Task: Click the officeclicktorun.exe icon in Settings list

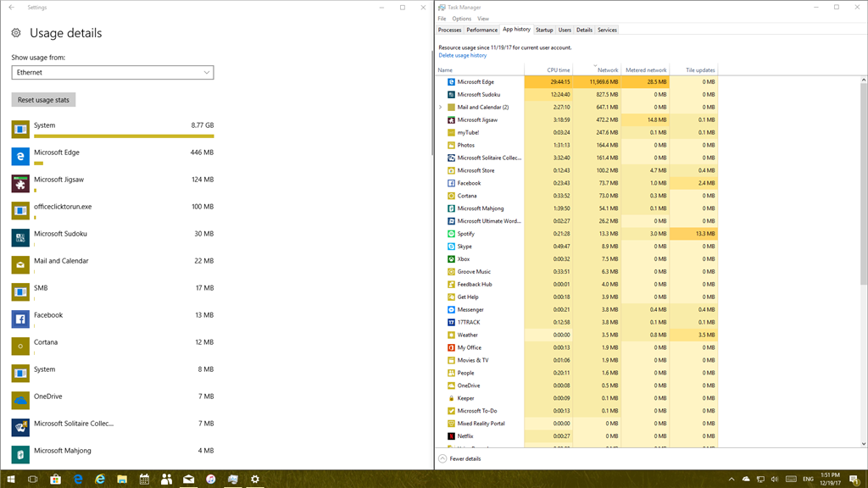Action: [20, 210]
